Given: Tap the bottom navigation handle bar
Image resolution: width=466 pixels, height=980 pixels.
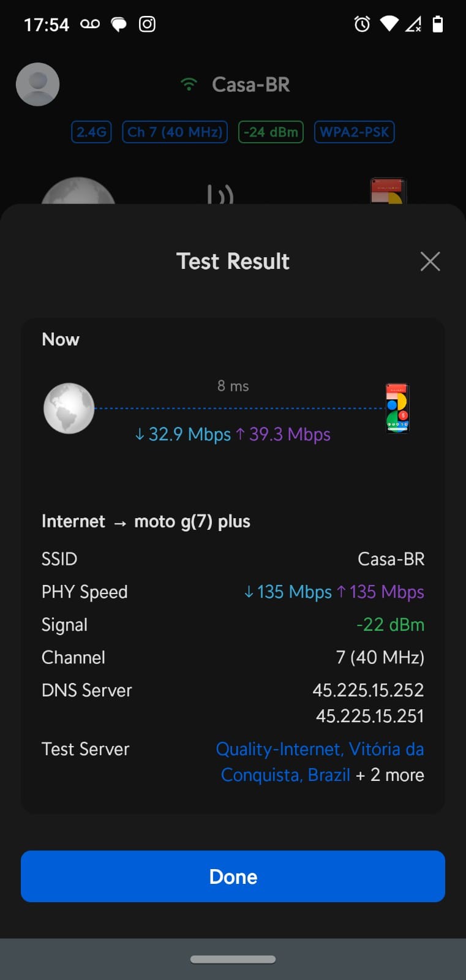Looking at the screenshot, I should click(x=233, y=959).
